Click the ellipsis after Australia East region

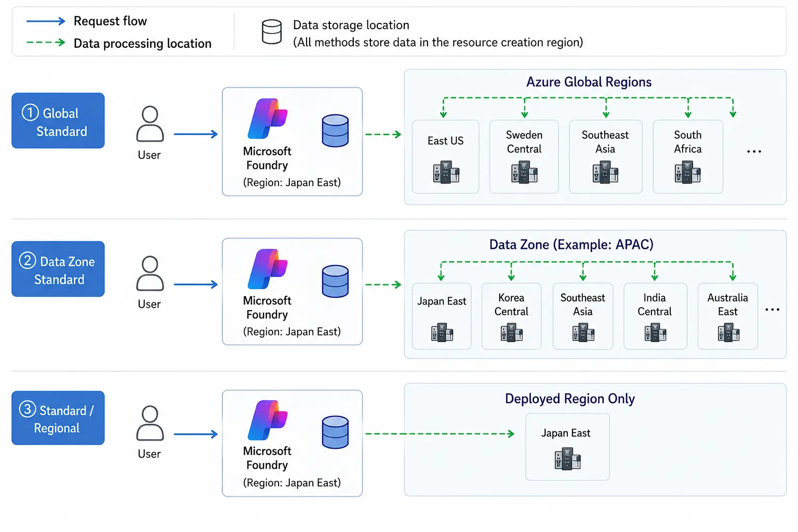(772, 310)
